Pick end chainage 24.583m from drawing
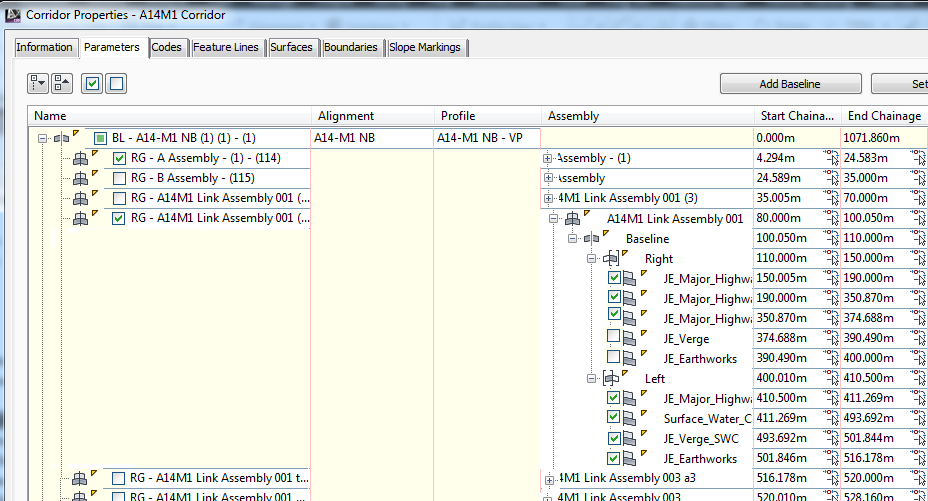The width and height of the screenshot is (928, 501). [919, 158]
